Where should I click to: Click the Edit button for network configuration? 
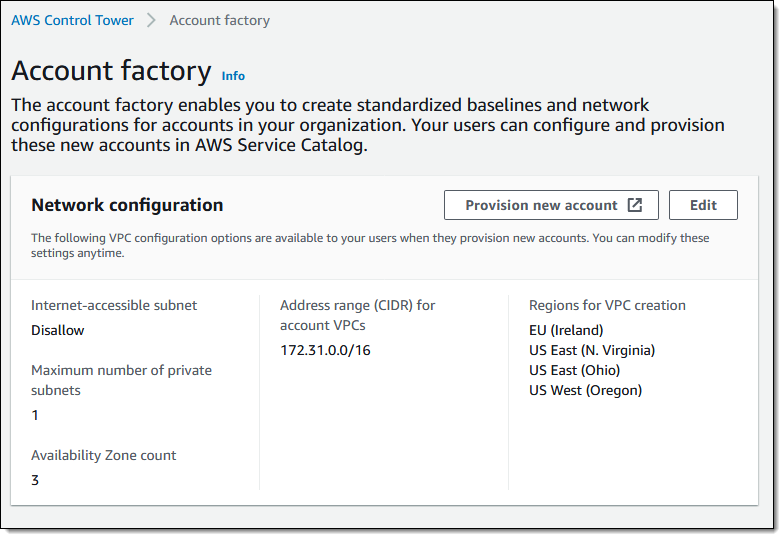(x=703, y=205)
